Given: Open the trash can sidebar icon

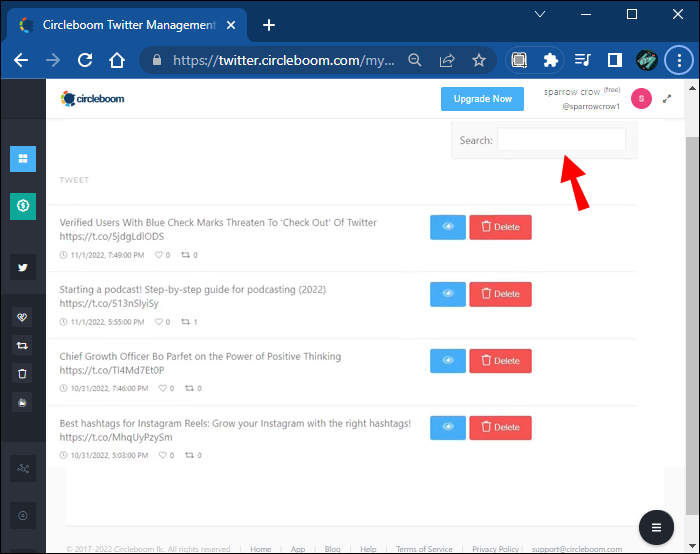Looking at the screenshot, I should point(22,374).
